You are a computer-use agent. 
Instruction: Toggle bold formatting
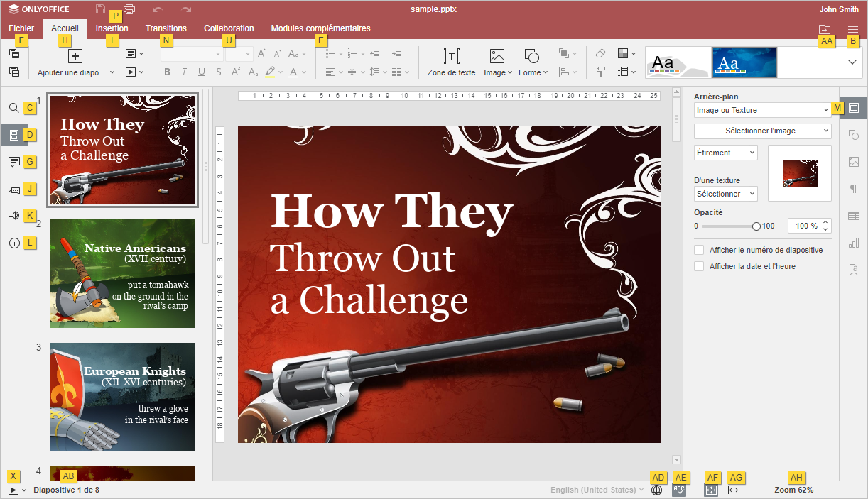(168, 72)
